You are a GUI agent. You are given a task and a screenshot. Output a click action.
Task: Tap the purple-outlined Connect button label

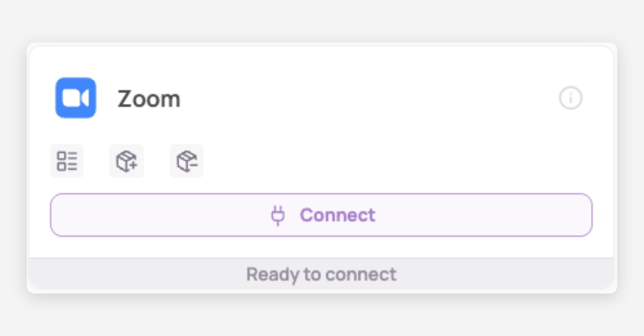point(338,215)
